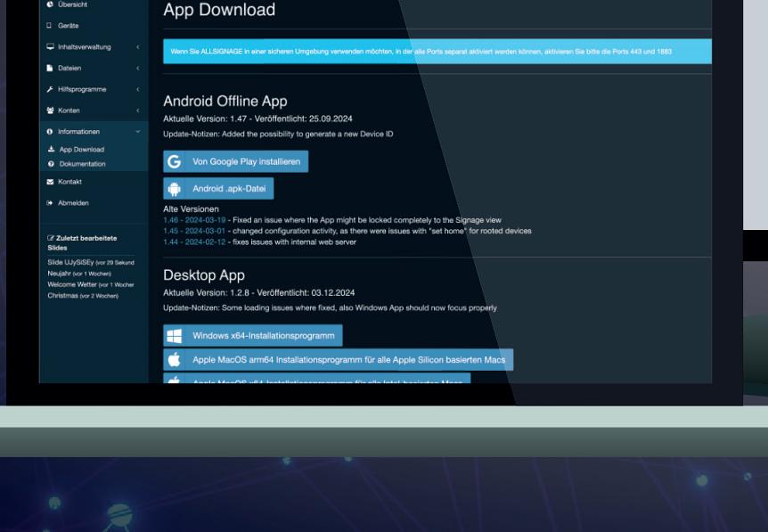
Task: Click the Dokumentation question mark icon
Action: 51,164
